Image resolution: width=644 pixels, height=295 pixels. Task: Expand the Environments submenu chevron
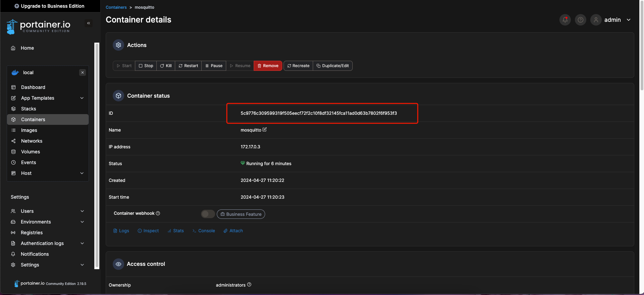[x=82, y=222]
